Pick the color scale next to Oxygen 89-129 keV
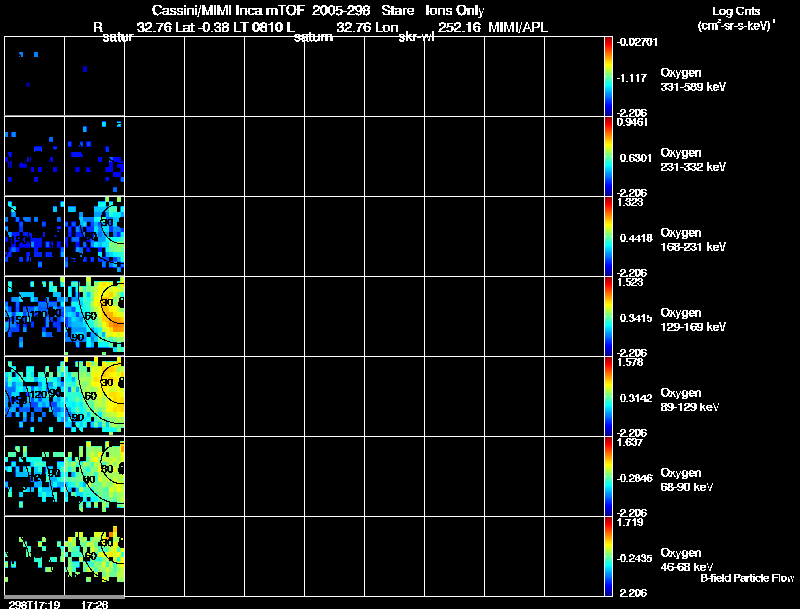Viewport: 800px width, 609px height. click(608, 396)
